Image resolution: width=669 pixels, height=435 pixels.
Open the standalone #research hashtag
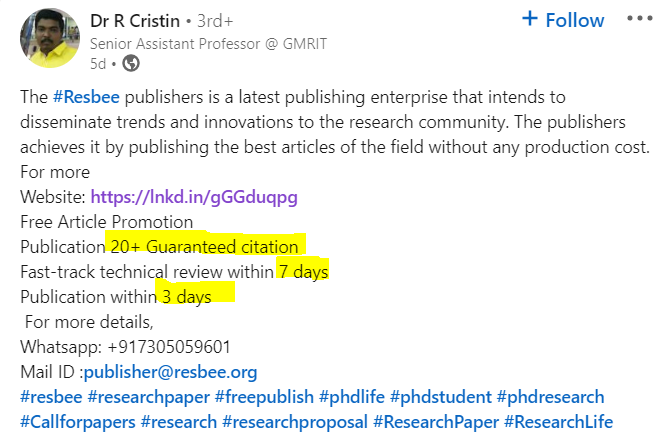179,421
